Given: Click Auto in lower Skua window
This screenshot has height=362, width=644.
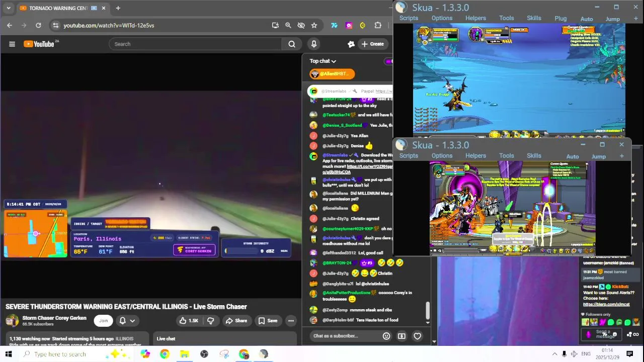Looking at the screenshot, I should 573,156.
